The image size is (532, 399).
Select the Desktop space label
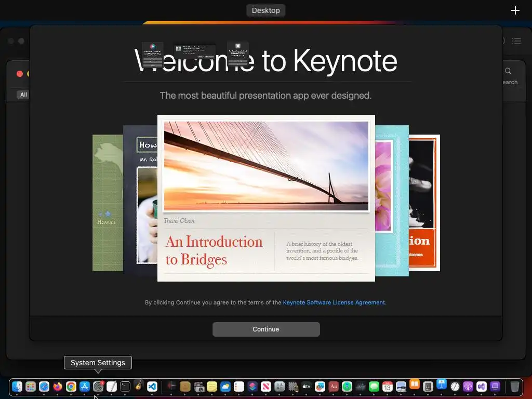coord(265,10)
